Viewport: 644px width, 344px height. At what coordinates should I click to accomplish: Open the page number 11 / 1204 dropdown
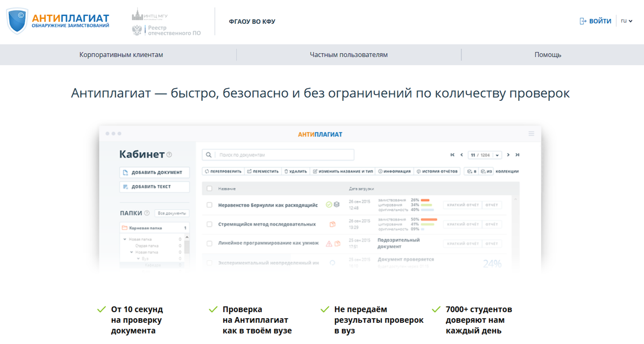point(485,155)
